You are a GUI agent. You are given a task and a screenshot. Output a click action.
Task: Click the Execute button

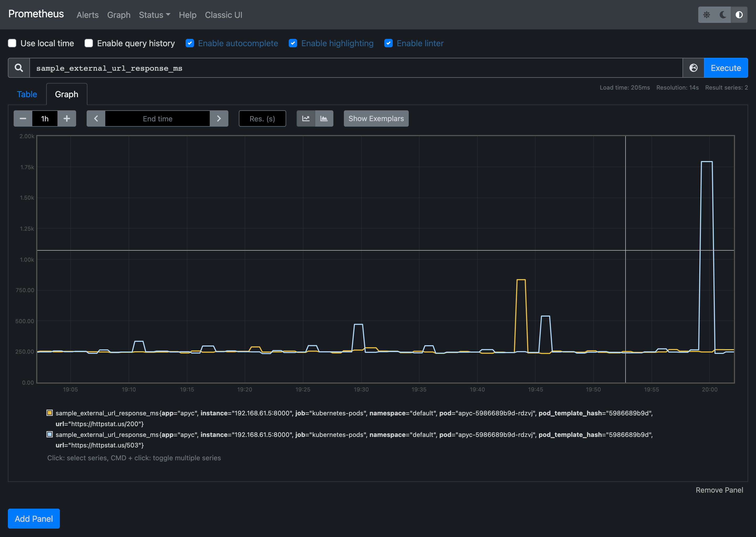pyautogui.click(x=726, y=68)
